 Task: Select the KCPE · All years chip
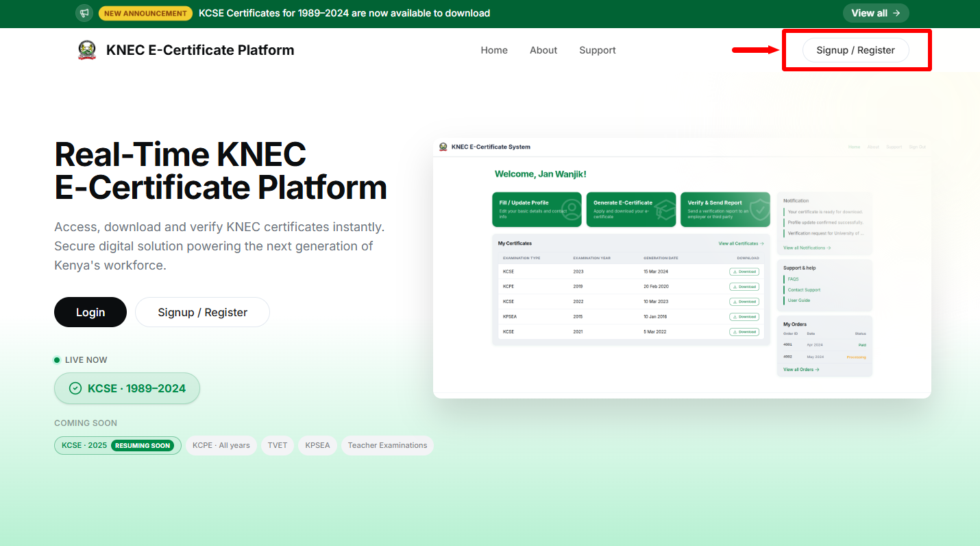pos(221,445)
